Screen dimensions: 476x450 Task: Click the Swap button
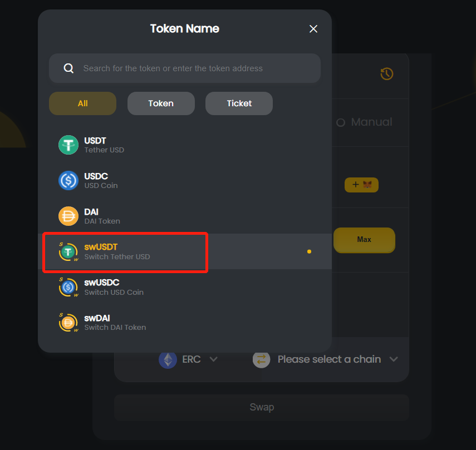tap(262, 407)
